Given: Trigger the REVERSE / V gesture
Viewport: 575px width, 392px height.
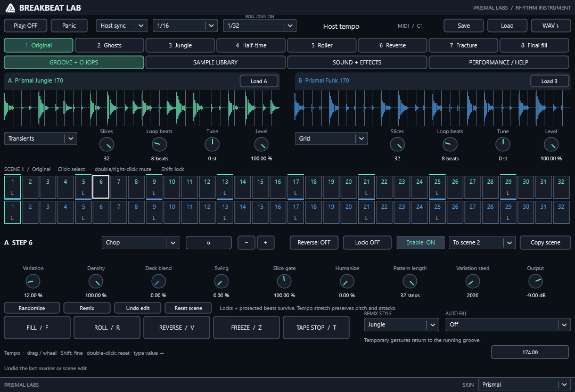Looking at the screenshot, I should [x=177, y=328].
